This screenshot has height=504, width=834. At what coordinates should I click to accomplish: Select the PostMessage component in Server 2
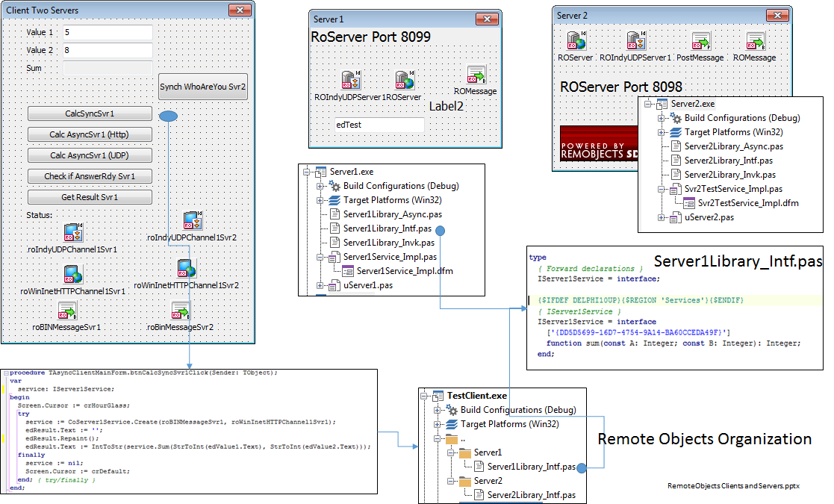(700, 41)
